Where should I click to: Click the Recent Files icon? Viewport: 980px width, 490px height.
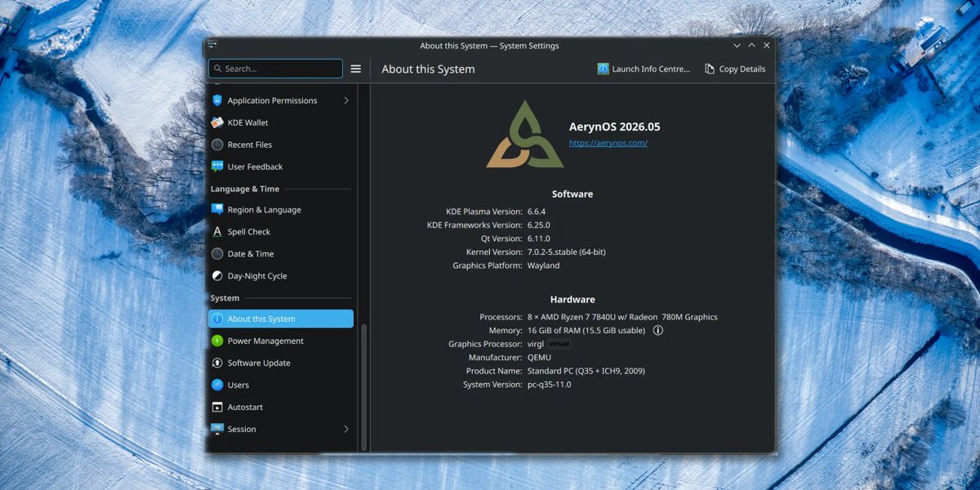pyautogui.click(x=217, y=145)
